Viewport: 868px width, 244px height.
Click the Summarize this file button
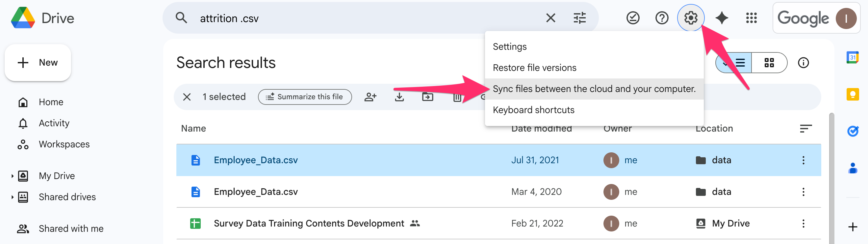(305, 97)
